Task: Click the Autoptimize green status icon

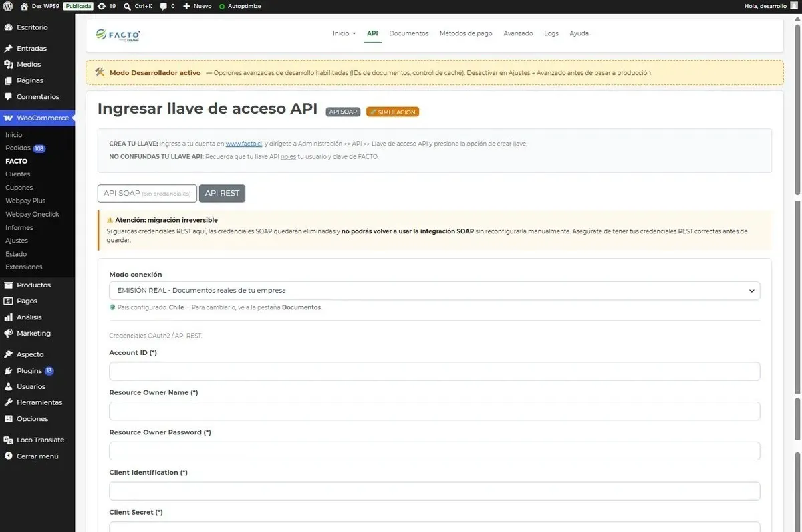Action: (222, 6)
